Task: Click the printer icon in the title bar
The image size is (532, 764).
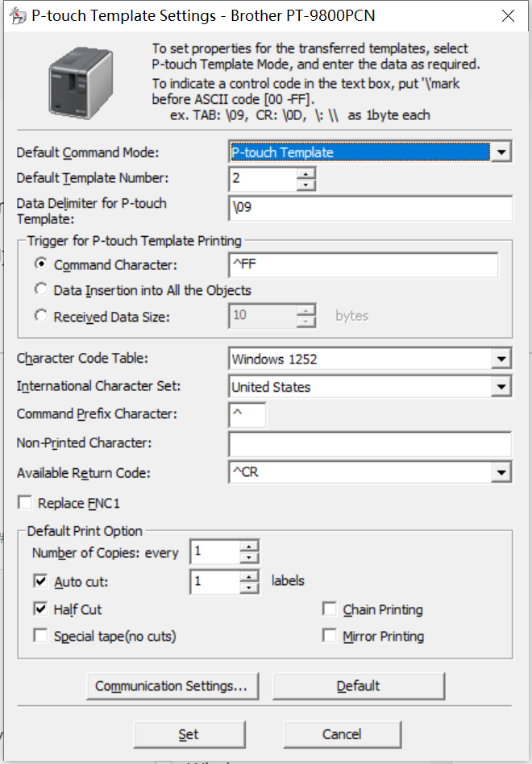Action: (18, 15)
